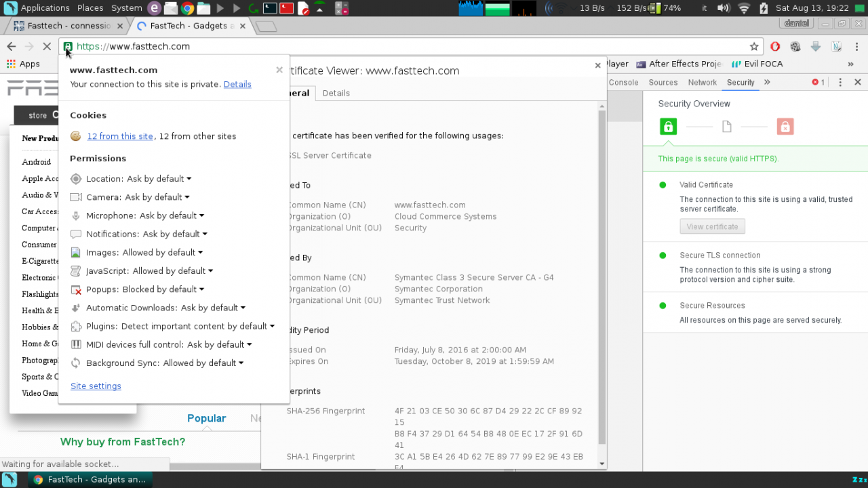The width and height of the screenshot is (868, 488).
Task: Click the green padlock in the address bar
Action: (x=68, y=47)
